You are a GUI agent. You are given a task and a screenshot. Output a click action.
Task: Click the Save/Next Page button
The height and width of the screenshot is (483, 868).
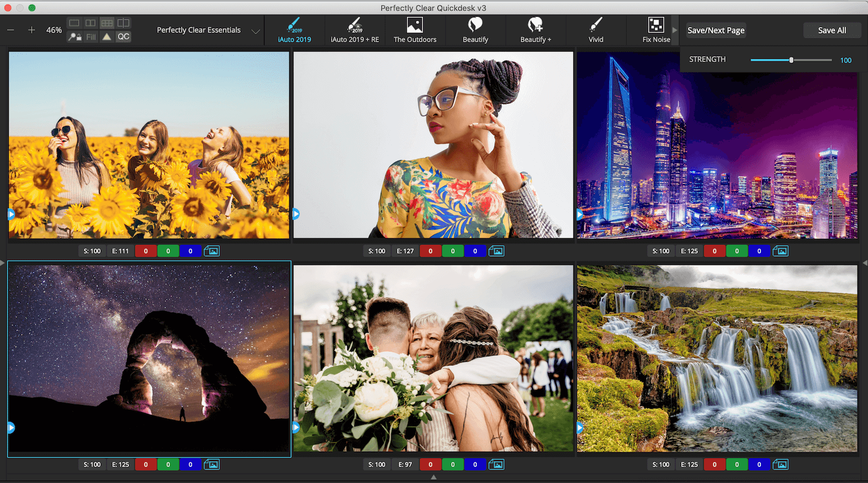(x=716, y=30)
